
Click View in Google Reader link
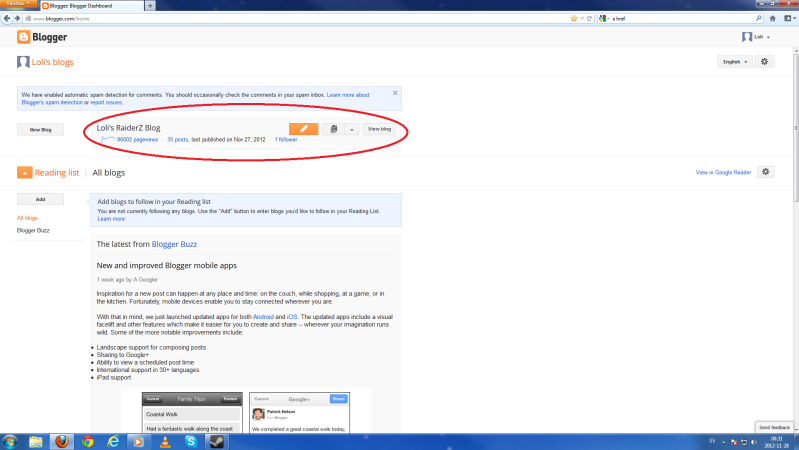[723, 172]
